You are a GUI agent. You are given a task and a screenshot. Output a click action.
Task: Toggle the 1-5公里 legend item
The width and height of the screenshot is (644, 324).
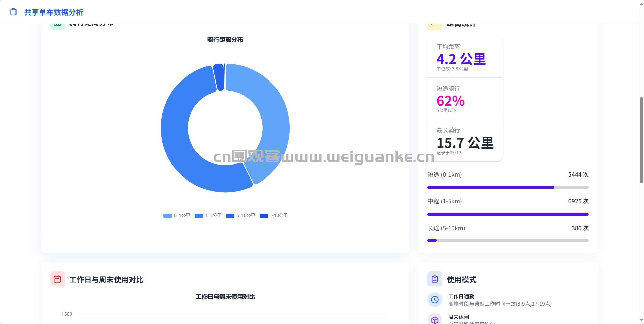pos(208,216)
